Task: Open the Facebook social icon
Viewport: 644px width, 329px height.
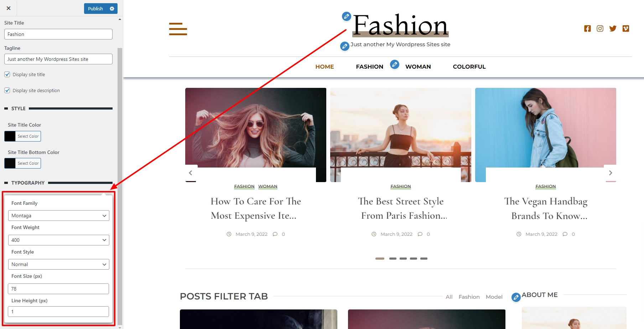Action: [587, 28]
